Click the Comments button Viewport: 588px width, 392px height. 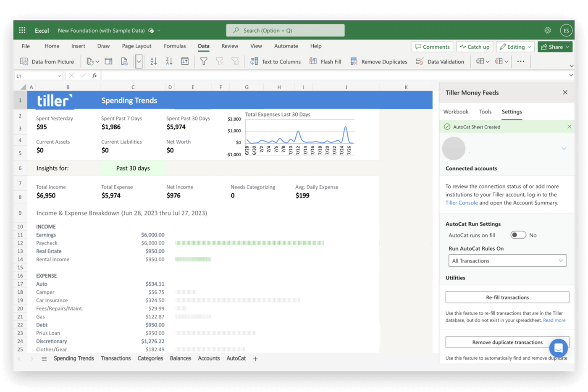point(433,47)
